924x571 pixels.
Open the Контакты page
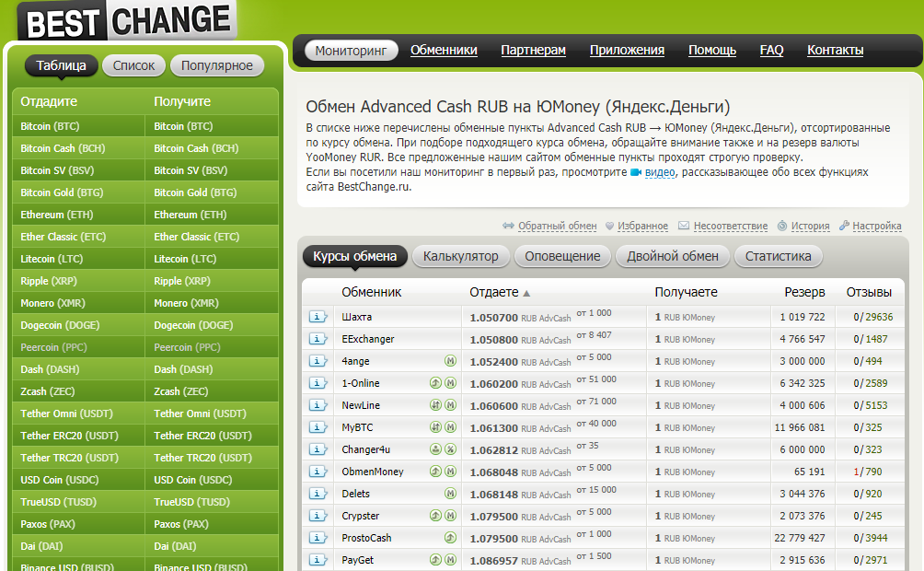coord(835,50)
